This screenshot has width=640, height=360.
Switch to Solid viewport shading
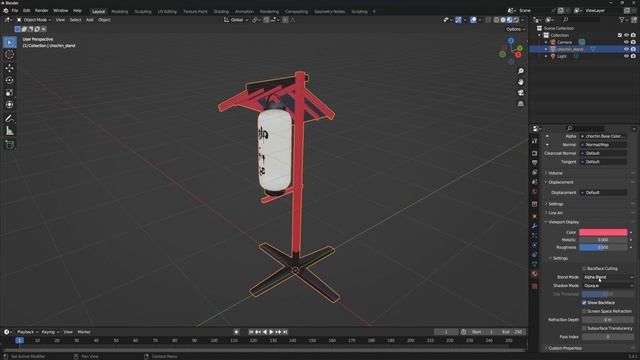503,20
